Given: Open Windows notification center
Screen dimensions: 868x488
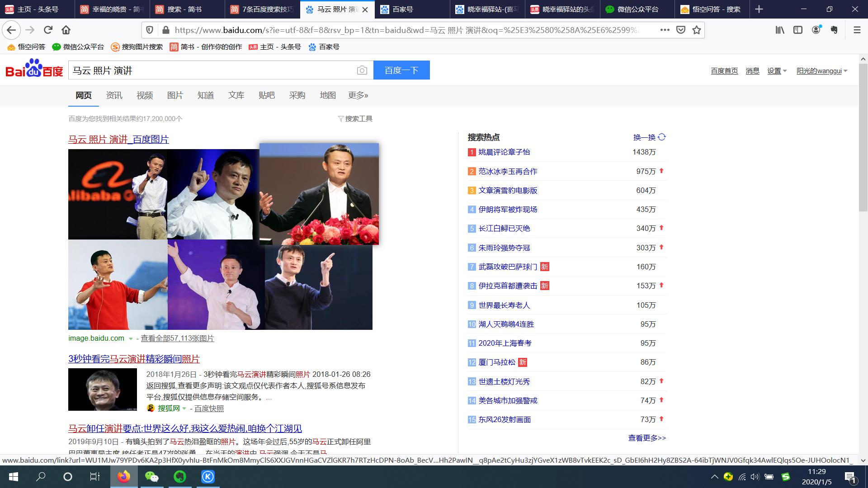Looking at the screenshot, I should coord(850,477).
